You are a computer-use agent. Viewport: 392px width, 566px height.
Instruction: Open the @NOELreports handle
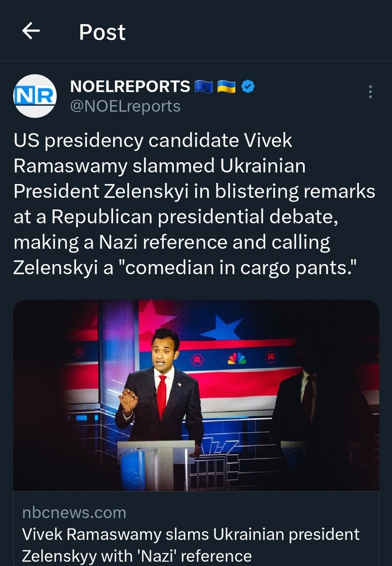pos(125,106)
